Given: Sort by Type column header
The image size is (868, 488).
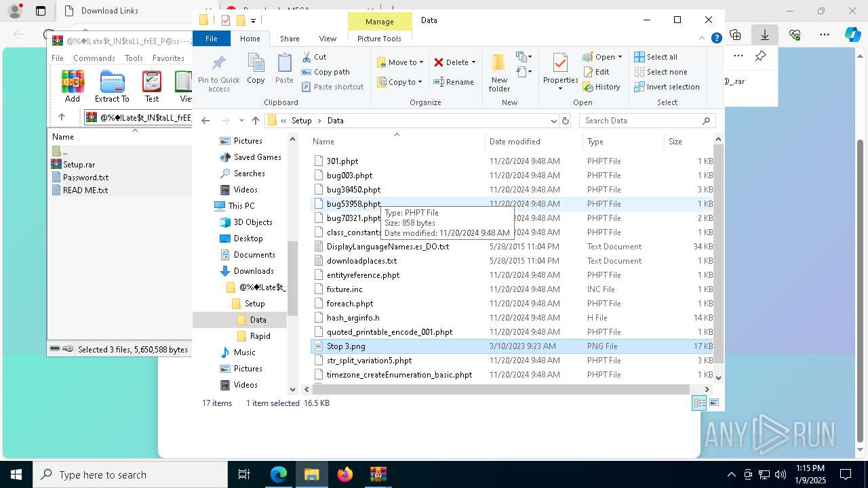Looking at the screenshot, I should (x=624, y=141).
